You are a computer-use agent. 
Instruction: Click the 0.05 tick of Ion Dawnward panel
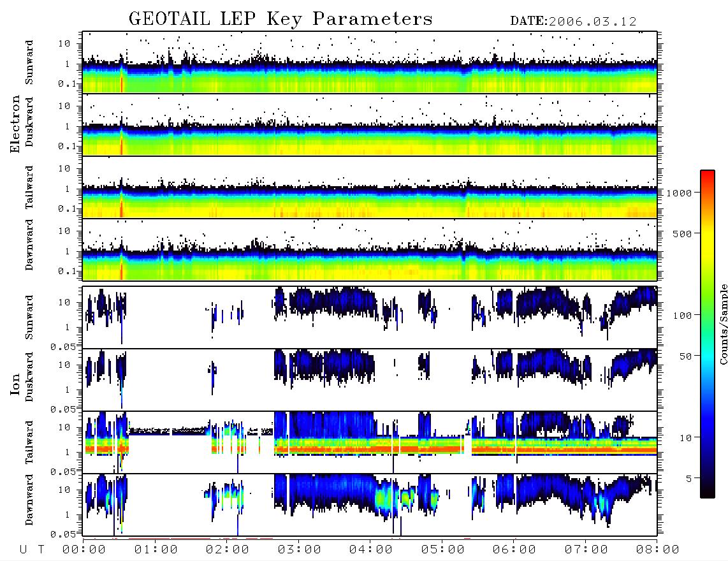click(62, 534)
